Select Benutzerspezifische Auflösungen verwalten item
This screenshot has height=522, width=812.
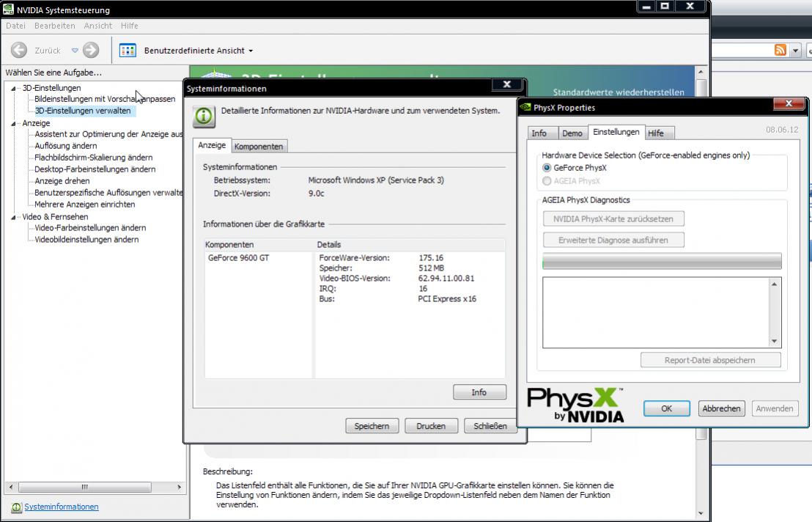[x=108, y=193]
